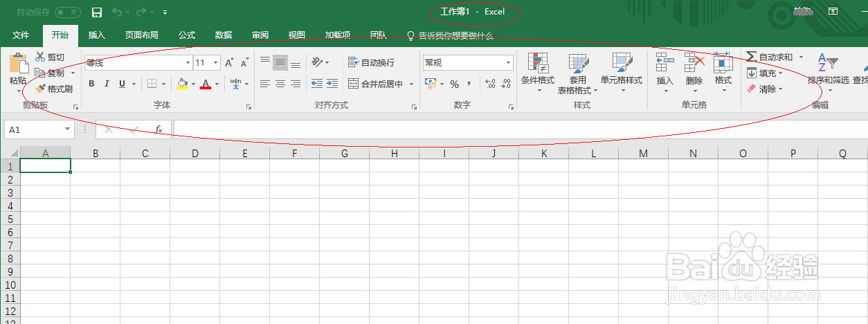Click the decrease decimal icon

pyautogui.click(x=506, y=84)
